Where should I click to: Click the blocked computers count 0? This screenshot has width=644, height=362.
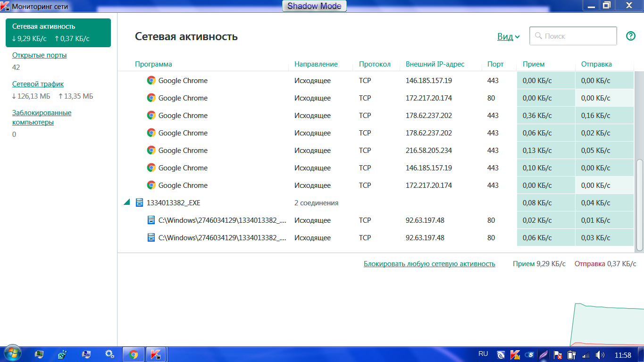click(14, 135)
